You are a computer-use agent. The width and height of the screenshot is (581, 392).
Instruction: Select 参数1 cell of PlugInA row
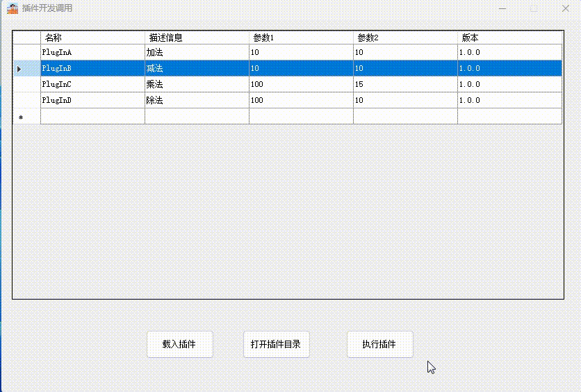pyautogui.click(x=301, y=52)
